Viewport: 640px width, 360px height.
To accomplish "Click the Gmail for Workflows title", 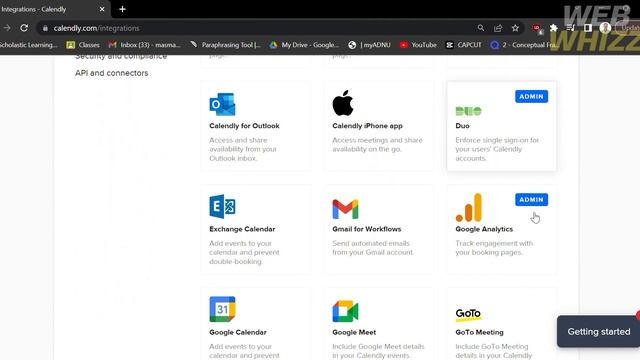I will pyautogui.click(x=367, y=229).
